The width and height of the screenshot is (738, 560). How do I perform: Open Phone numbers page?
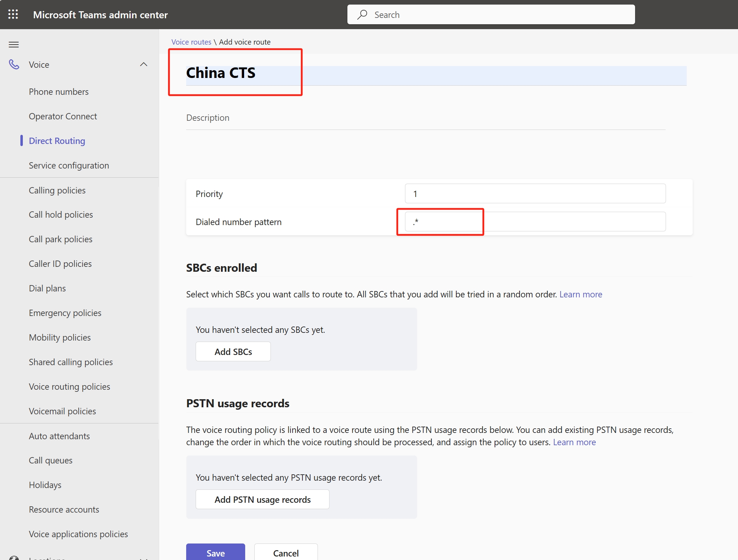pos(59,92)
